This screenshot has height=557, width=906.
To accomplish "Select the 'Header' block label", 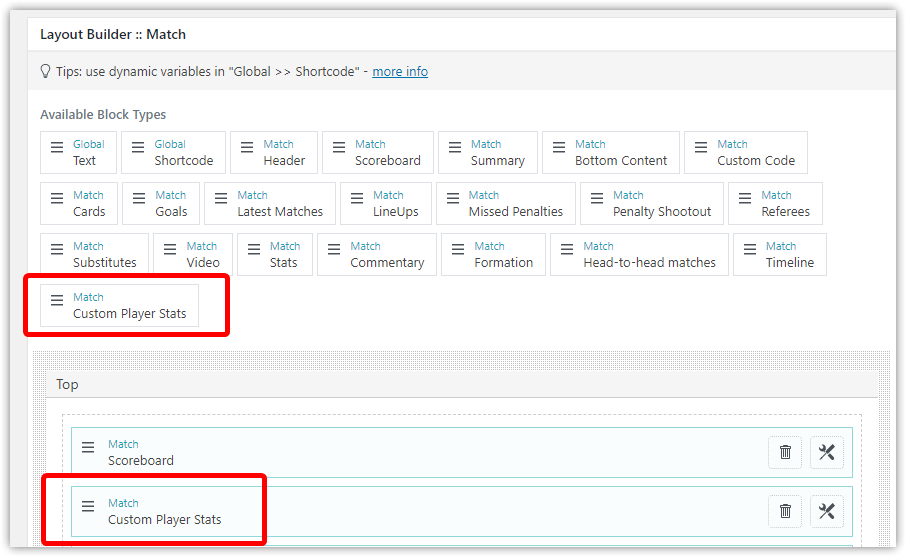I will click(x=284, y=161).
